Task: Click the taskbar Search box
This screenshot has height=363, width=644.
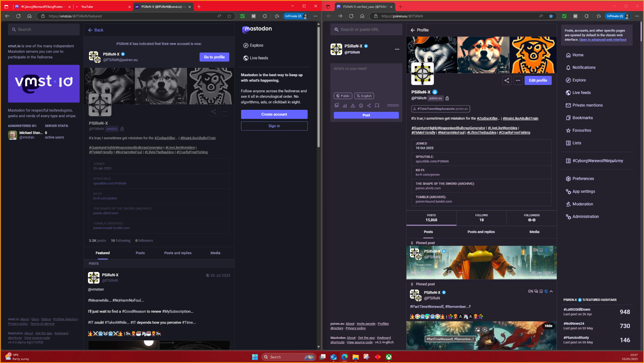Action: coord(289,357)
